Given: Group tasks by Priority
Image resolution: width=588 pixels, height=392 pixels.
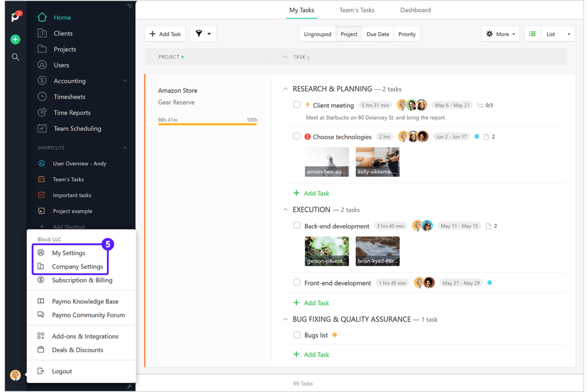Looking at the screenshot, I should (407, 34).
